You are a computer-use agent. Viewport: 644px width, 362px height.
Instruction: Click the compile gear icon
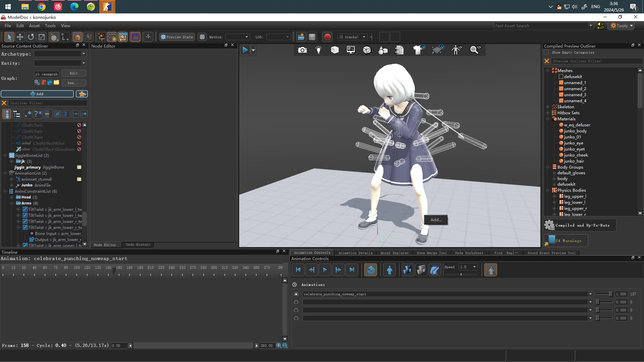coord(549,225)
